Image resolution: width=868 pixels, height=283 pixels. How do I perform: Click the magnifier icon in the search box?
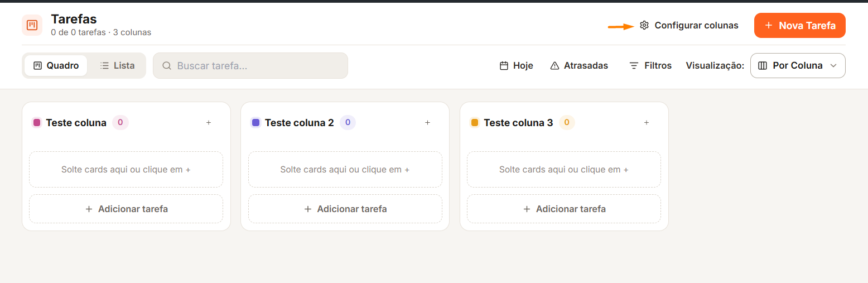pyautogui.click(x=166, y=66)
